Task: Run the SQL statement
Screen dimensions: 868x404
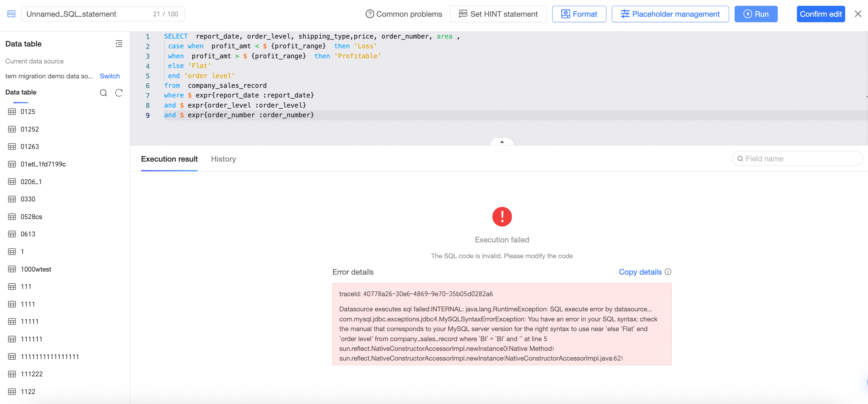Action: pos(756,14)
